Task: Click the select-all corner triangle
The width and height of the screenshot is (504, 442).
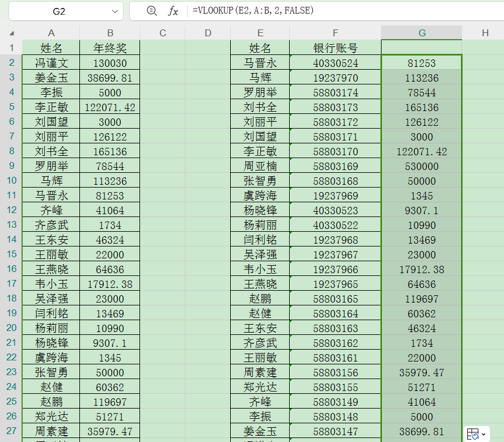Action: (x=11, y=33)
